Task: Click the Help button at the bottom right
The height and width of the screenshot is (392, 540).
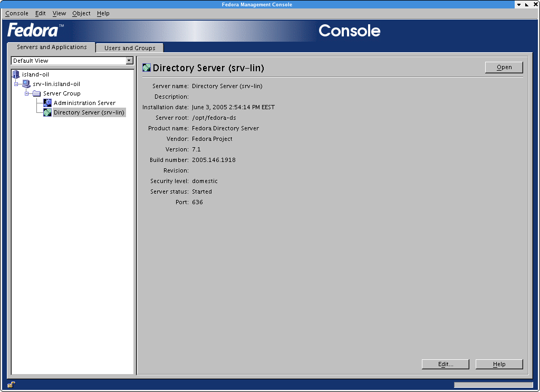Action: click(x=499, y=364)
